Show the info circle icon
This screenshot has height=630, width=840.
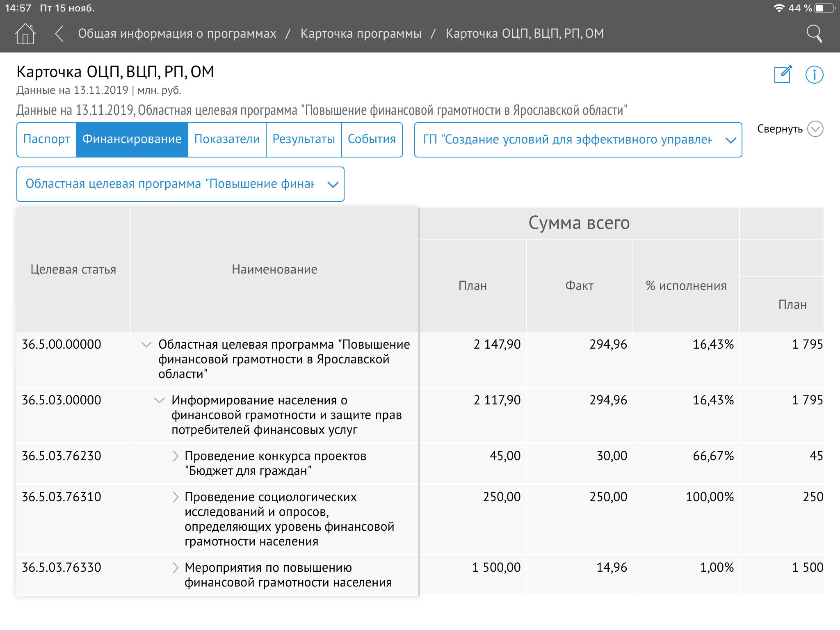(x=814, y=75)
